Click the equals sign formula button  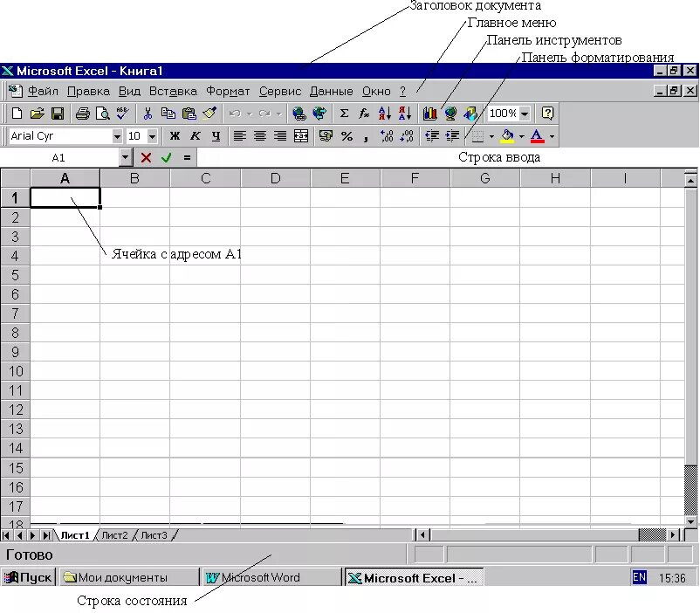click(x=187, y=157)
